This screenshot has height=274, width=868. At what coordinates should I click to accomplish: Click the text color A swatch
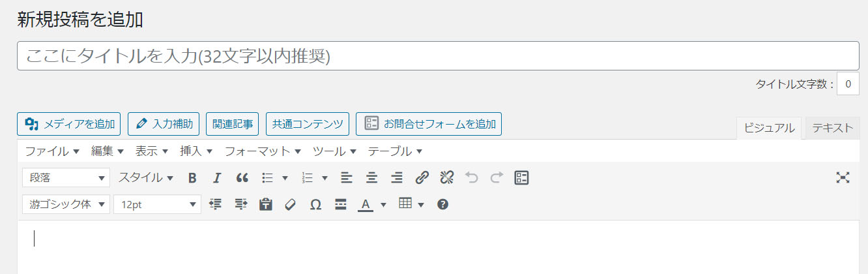(366, 204)
